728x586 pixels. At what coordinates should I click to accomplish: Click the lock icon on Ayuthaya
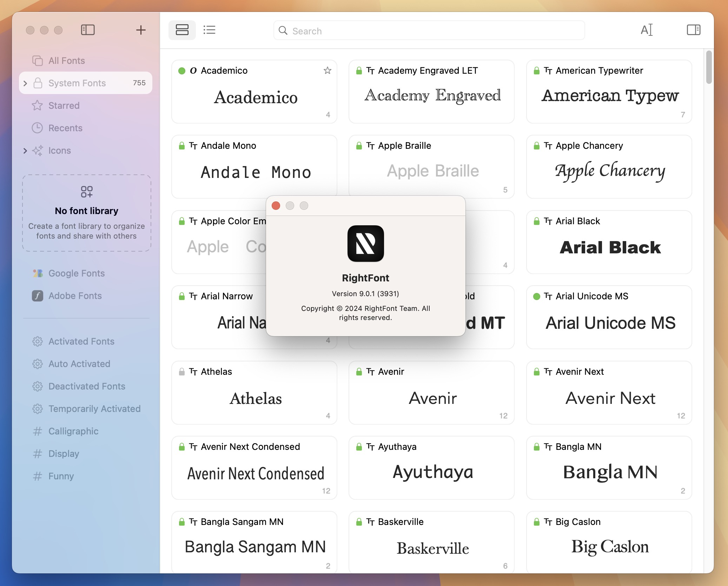(359, 447)
